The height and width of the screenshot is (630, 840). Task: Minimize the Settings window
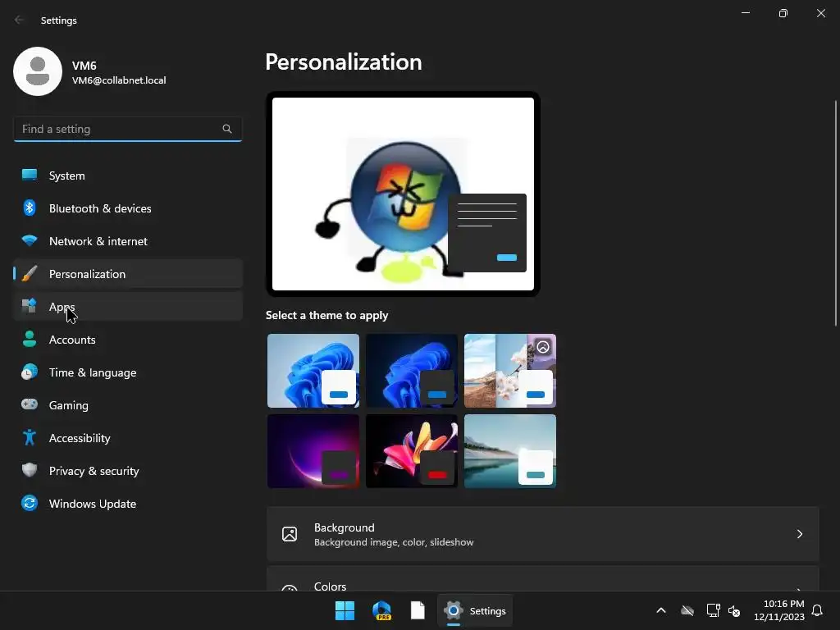745,13
